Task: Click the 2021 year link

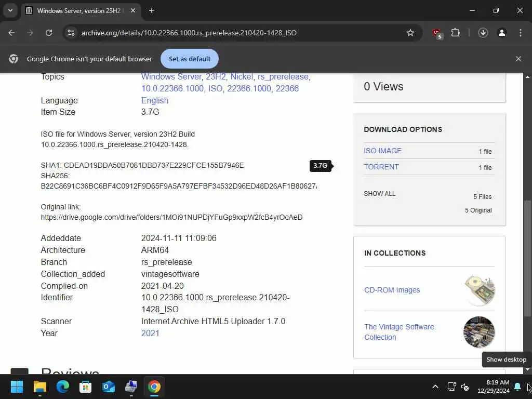Action: point(150,333)
